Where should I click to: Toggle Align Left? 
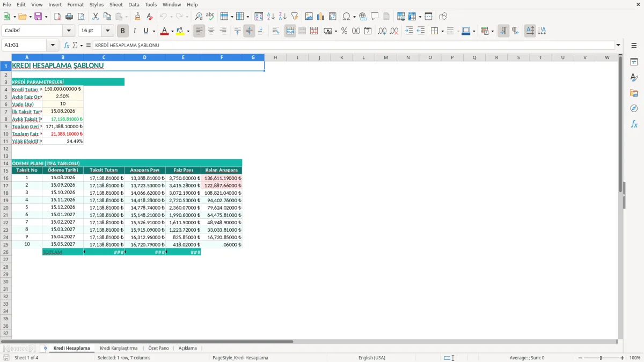[x=199, y=31]
